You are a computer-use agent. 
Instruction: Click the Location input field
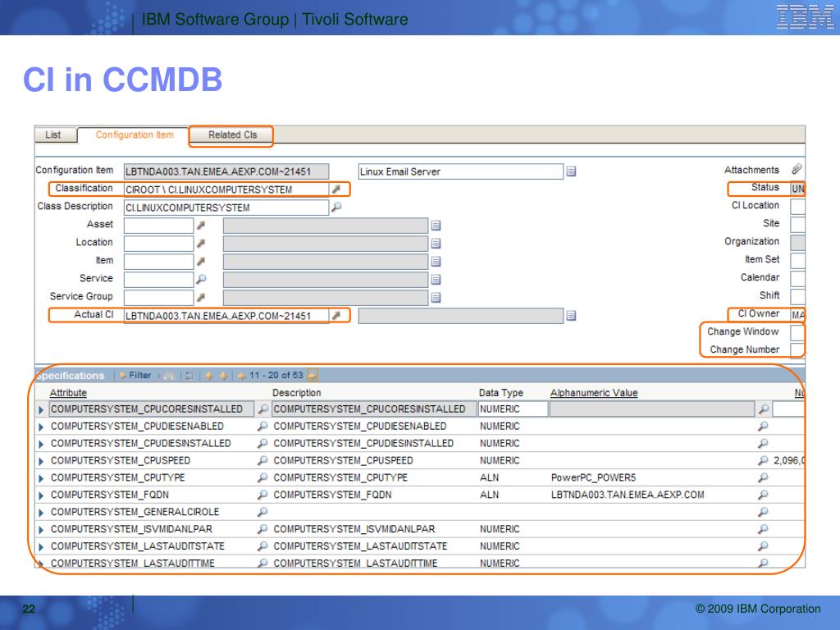[x=158, y=243]
